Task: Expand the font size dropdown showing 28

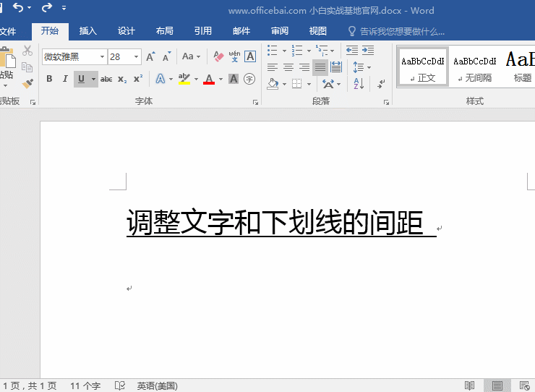Action: 136,56
